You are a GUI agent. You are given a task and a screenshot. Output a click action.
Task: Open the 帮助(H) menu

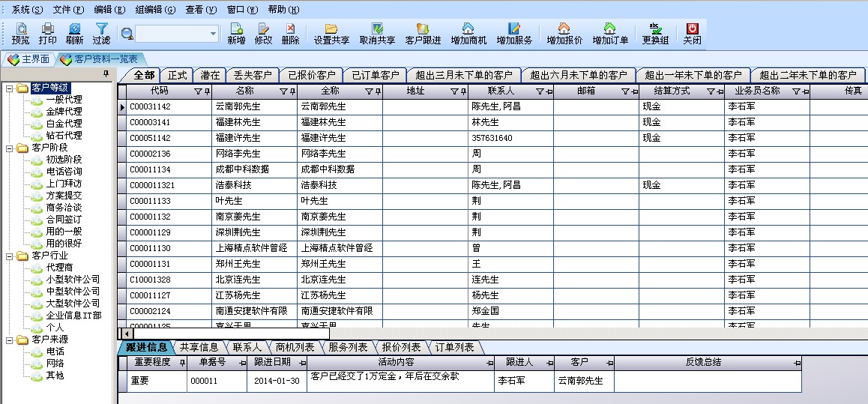click(x=283, y=10)
